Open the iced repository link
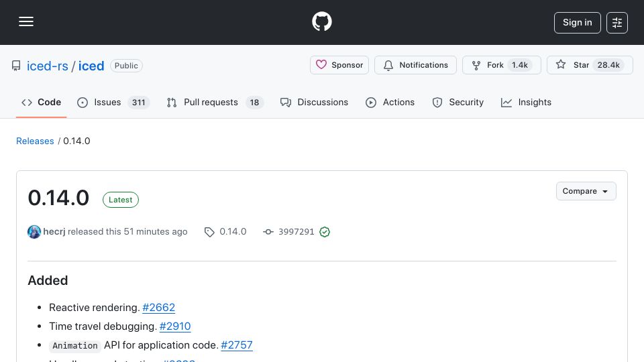Image resolution: width=644 pixels, height=362 pixels. tap(91, 66)
